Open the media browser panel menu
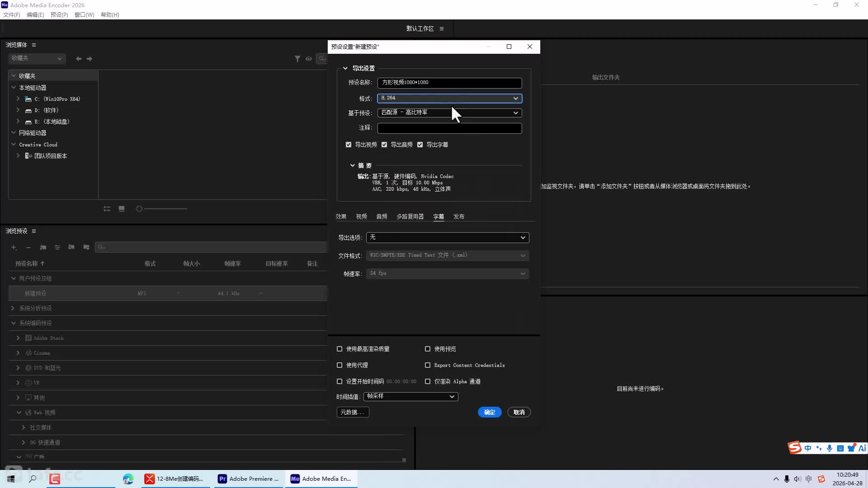This screenshot has width=868, height=488. coord(34,45)
